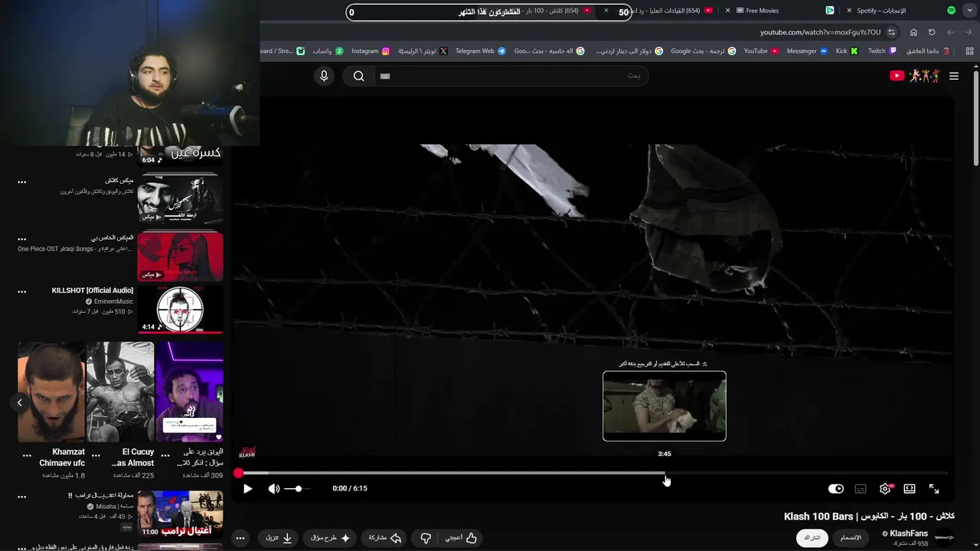Image resolution: width=980 pixels, height=551 pixels.
Task: Click the YouTube search magnifier button
Action: (x=358, y=76)
